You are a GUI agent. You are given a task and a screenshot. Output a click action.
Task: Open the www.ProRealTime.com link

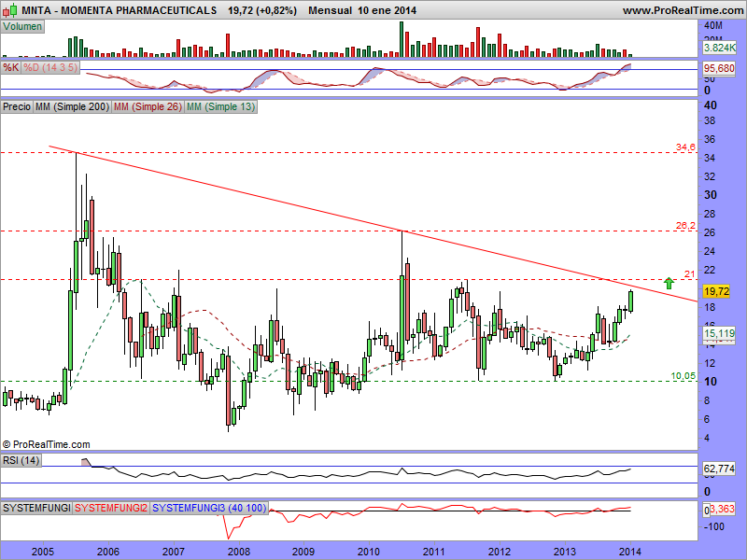tap(684, 10)
